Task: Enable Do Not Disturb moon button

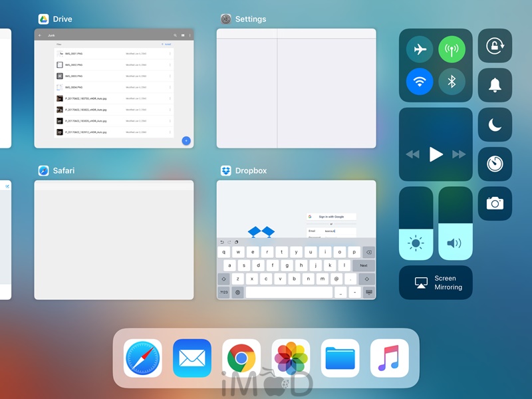Action: click(495, 125)
